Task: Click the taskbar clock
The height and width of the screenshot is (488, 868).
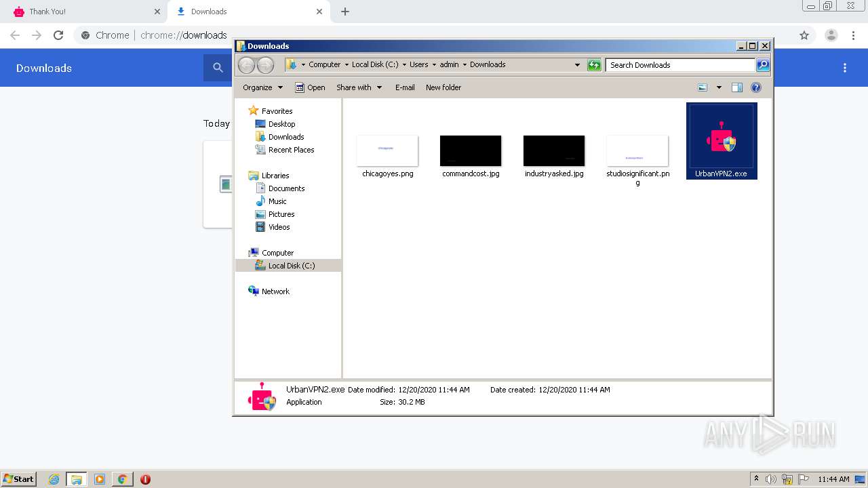Action: click(833, 479)
